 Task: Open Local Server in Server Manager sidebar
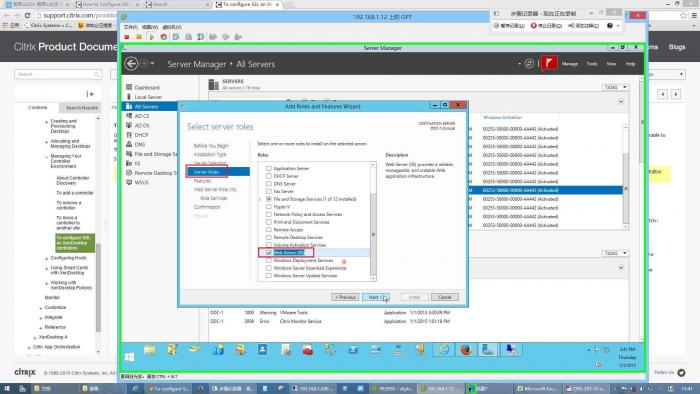tap(148, 97)
